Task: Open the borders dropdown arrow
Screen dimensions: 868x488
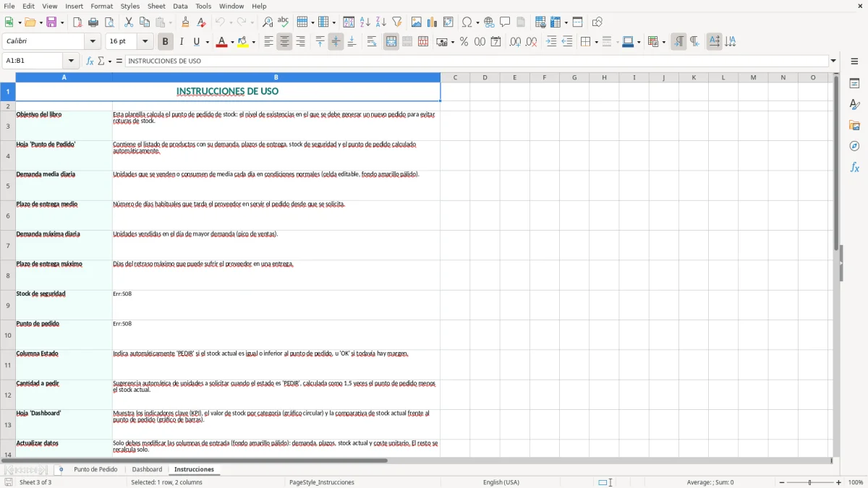Action: click(596, 42)
